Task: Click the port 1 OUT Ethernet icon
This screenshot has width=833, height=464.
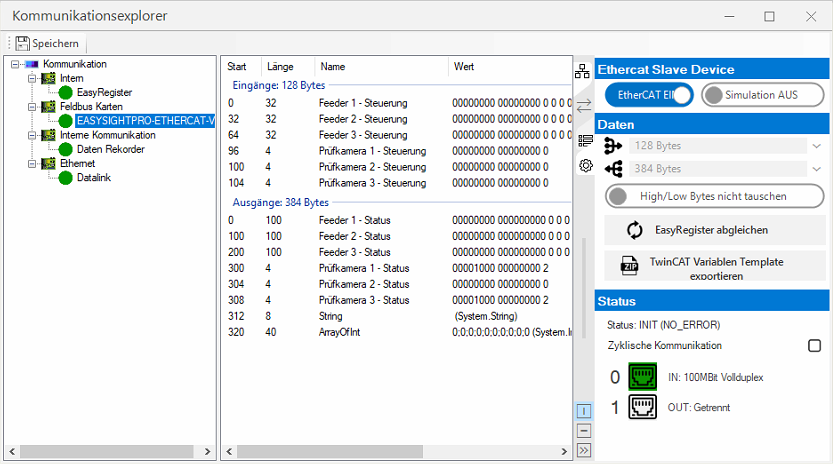Action: coord(641,407)
